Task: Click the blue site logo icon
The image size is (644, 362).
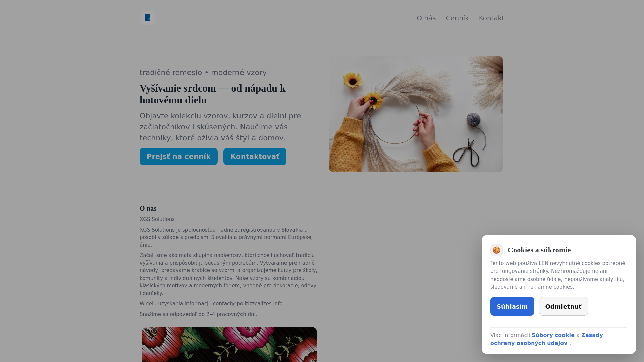Action: click(148, 18)
